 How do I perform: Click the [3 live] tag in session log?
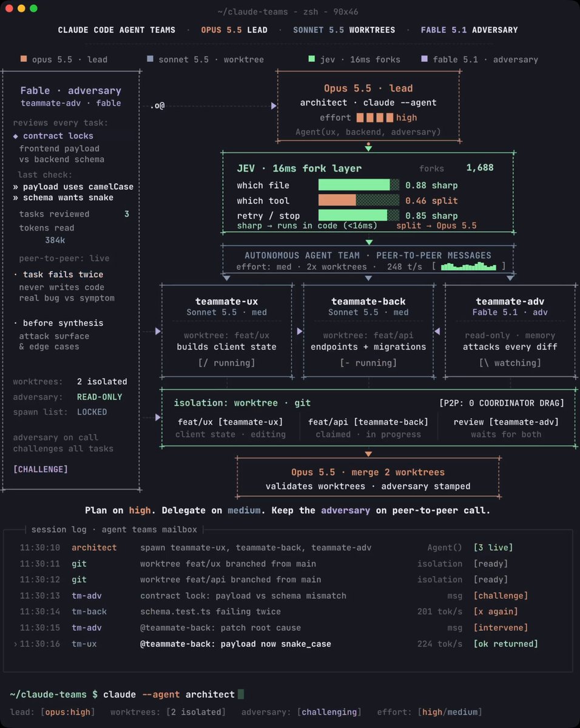493,547
